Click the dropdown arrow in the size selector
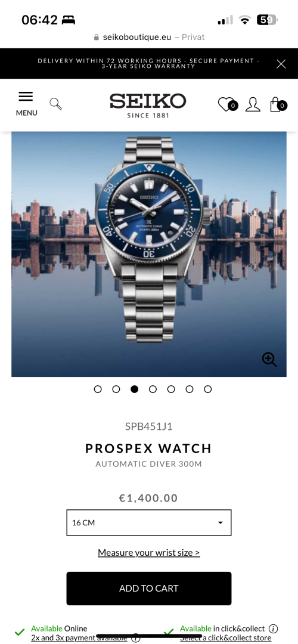Viewport: 298px width, 644px height. pos(221,523)
